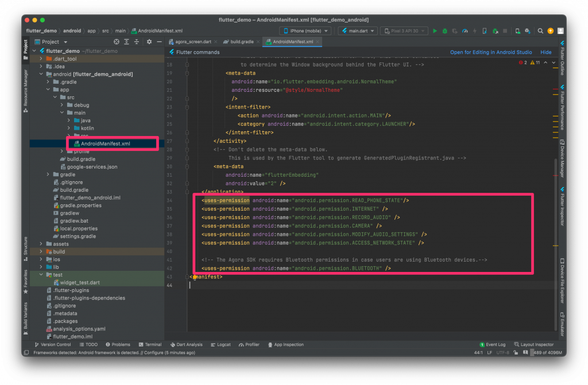Image resolution: width=588 pixels, height=385 pixels.
Task: Toggle the Device Manager side panel
Action: (x=562, y=158)
